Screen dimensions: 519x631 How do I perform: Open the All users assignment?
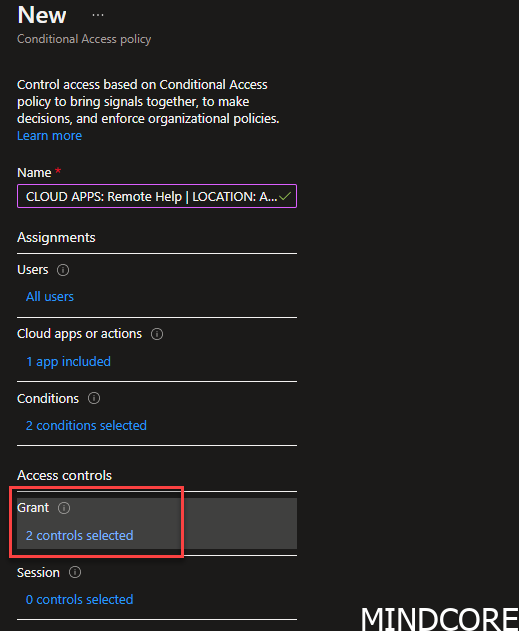coord(50,297)
